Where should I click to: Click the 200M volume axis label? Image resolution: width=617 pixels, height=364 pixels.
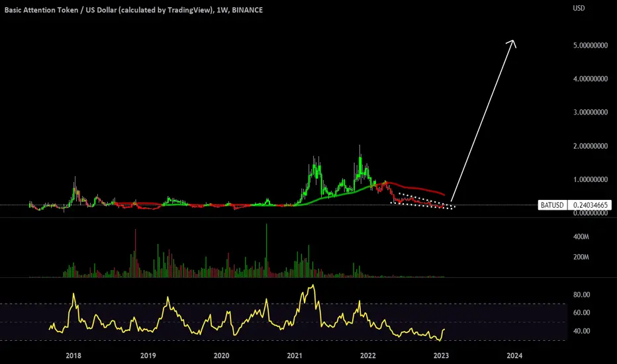(x=581, y=257)
